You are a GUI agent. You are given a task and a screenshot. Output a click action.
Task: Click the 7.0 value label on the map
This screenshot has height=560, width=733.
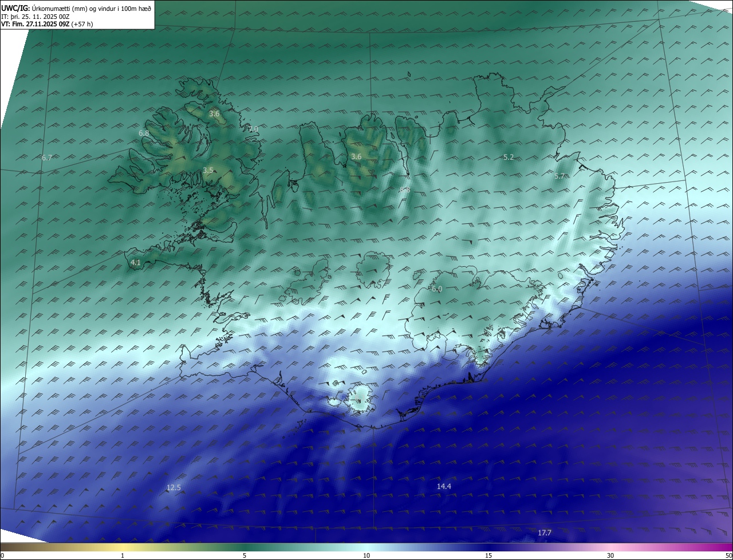[253, 129]
